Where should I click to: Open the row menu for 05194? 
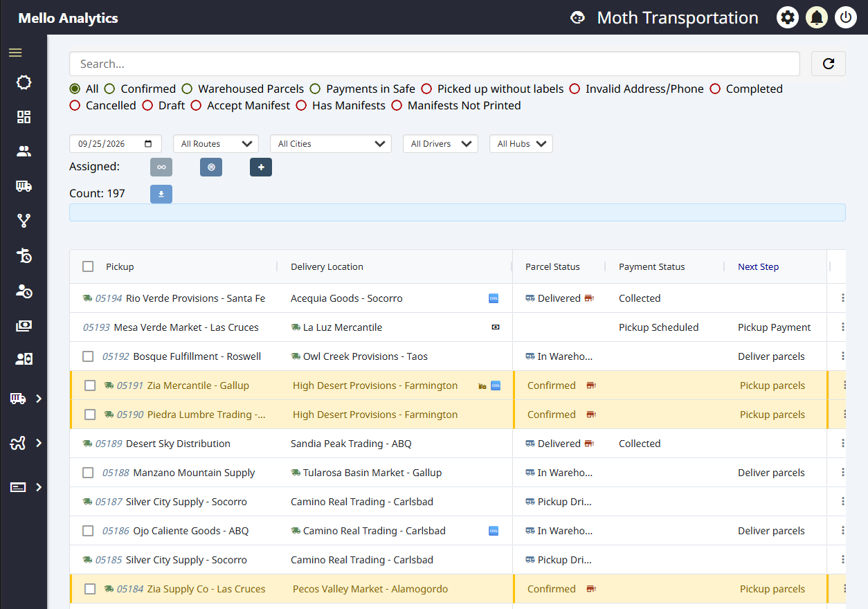pyautogui.click(x=843, y=298)
